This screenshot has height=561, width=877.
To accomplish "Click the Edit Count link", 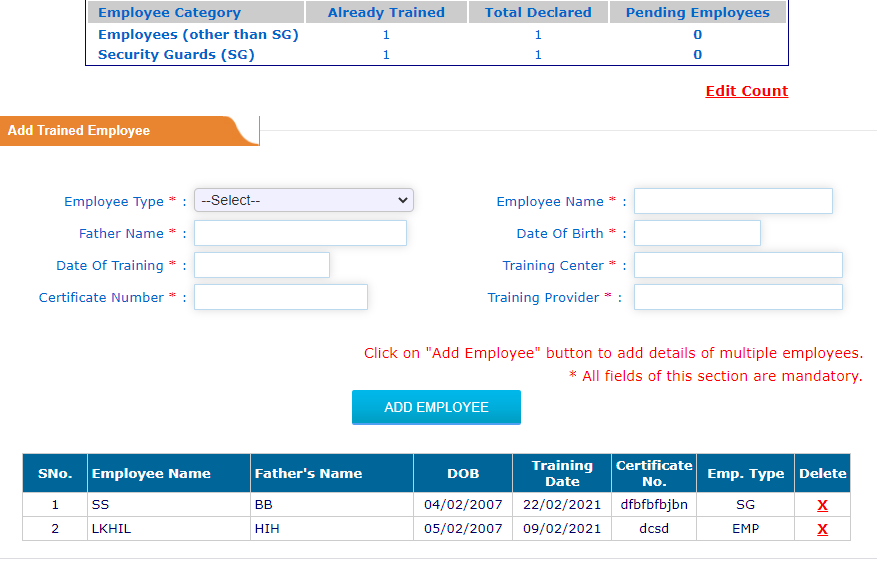I will 746,91.
